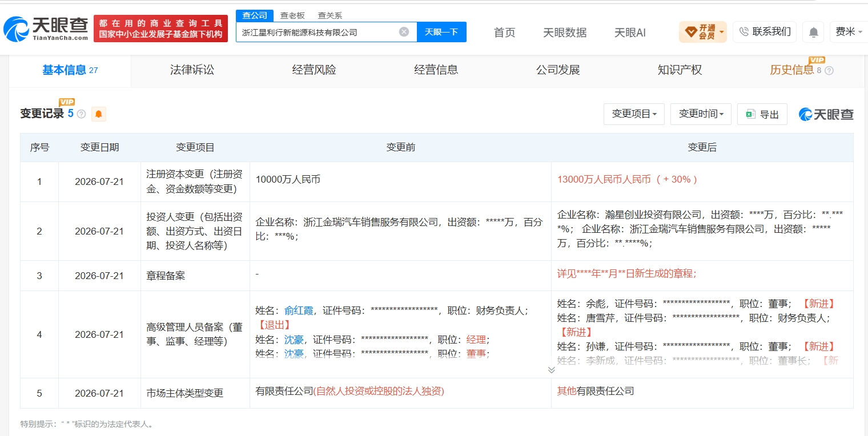Image resolution: width=868 pixels, height=436 pixels.
Task: Open the 变更时间 filter dropdown
Action: [x=701, y=114]
